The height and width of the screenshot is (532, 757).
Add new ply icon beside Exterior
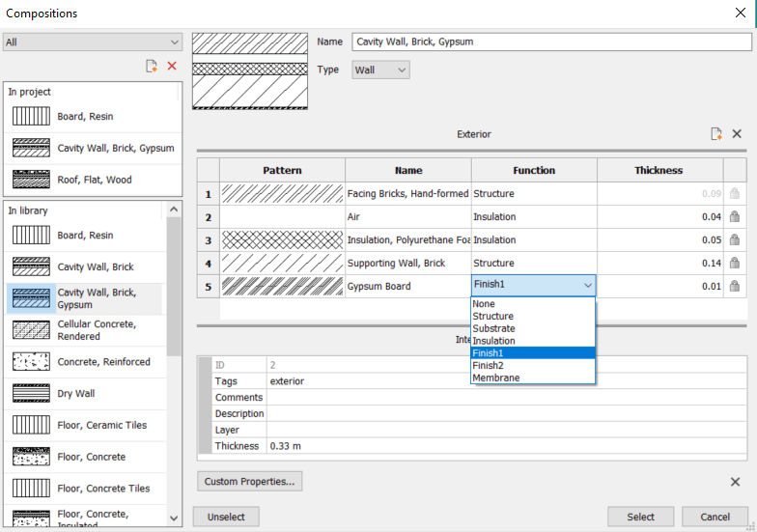(x=716, y=133)
